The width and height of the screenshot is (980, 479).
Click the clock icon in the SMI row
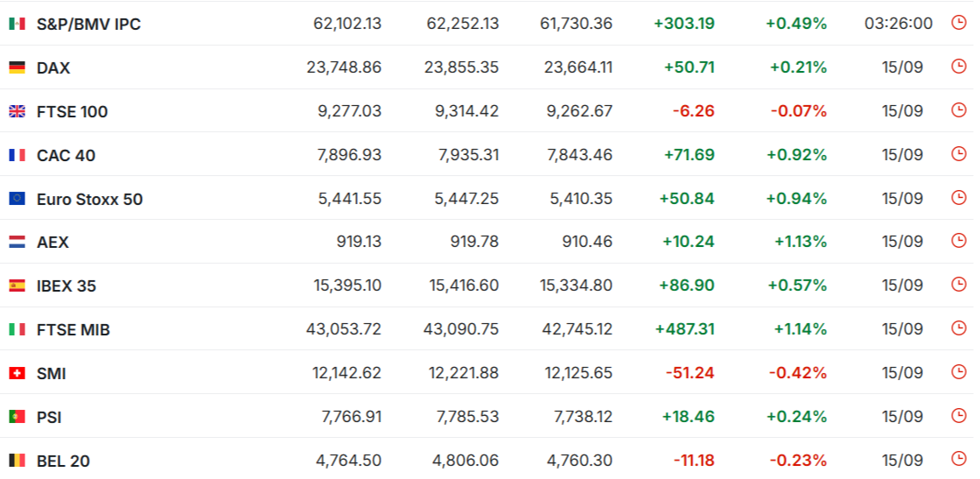click(x=958, y=372)
